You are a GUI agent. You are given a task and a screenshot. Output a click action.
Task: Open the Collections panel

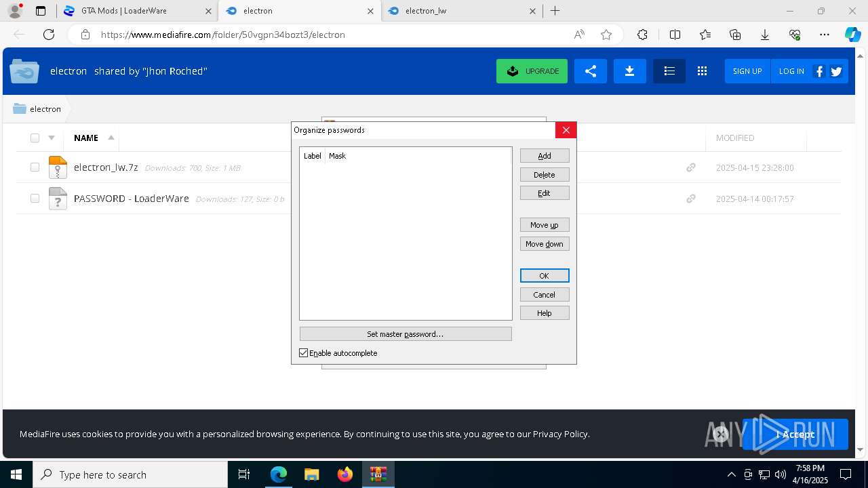pos(735,35)
